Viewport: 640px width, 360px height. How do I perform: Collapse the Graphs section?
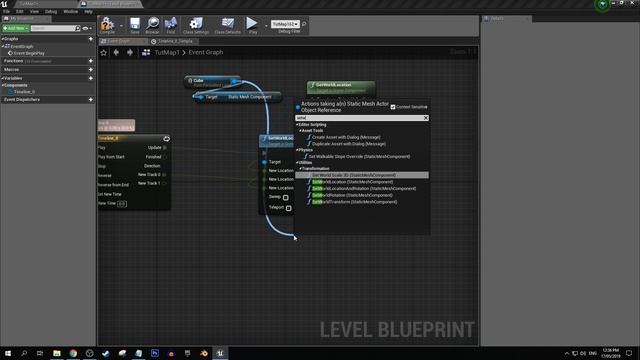[x=3, y=39]
